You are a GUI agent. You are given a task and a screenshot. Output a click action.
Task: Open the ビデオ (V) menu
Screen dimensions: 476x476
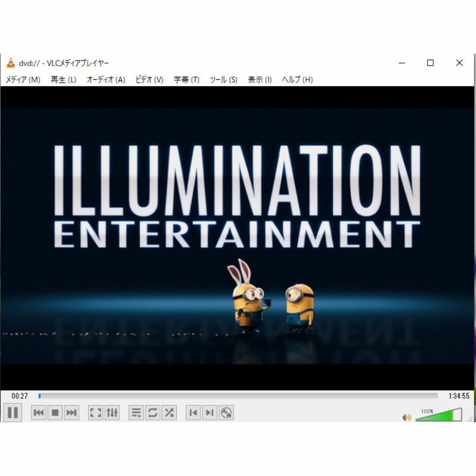pos(149,79)
